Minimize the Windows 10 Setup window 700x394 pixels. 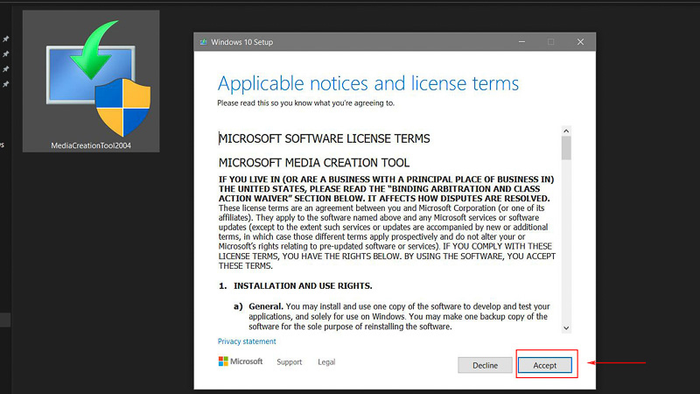pos(521,42)
